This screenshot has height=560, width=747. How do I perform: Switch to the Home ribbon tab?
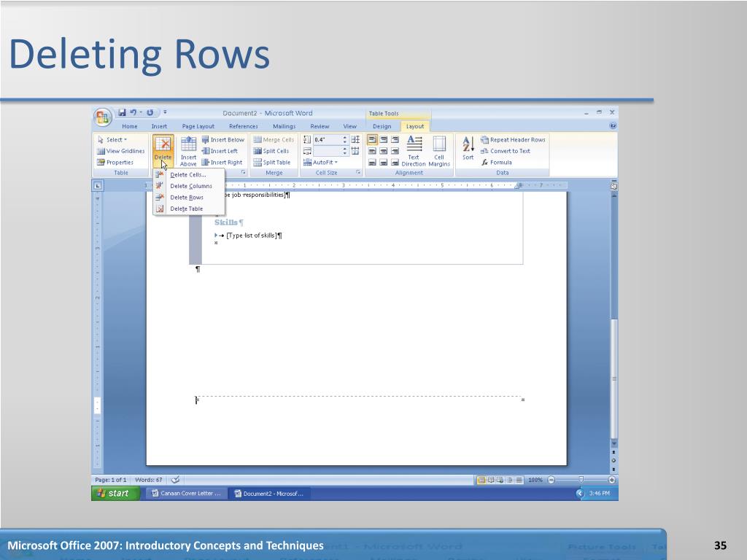(x=130, y=126)
